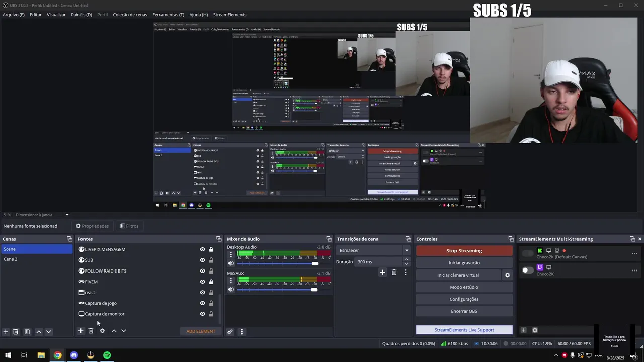Select Cena 2 in scenes list
Viewport: 644px width, 362px height.
(x=36, y=259)
